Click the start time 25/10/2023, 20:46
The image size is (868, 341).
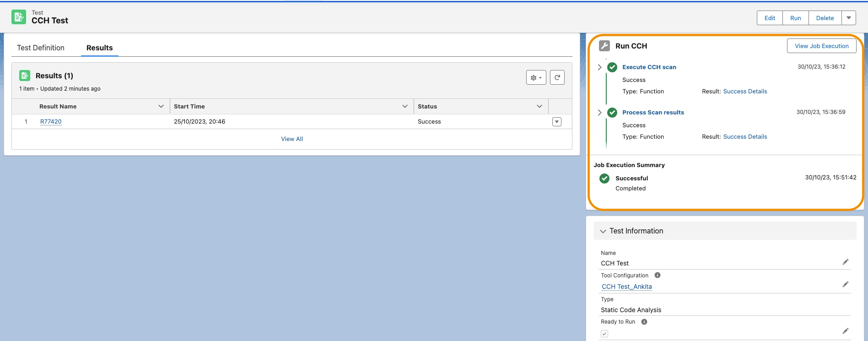pyautogui.click(x=199, y=121)
